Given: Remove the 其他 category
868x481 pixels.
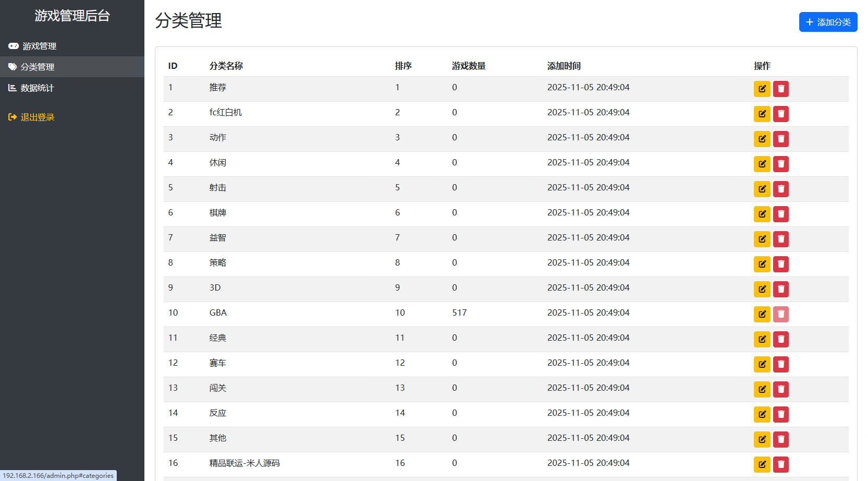Looking at the screenshot, I should click(x=780, y=439).
